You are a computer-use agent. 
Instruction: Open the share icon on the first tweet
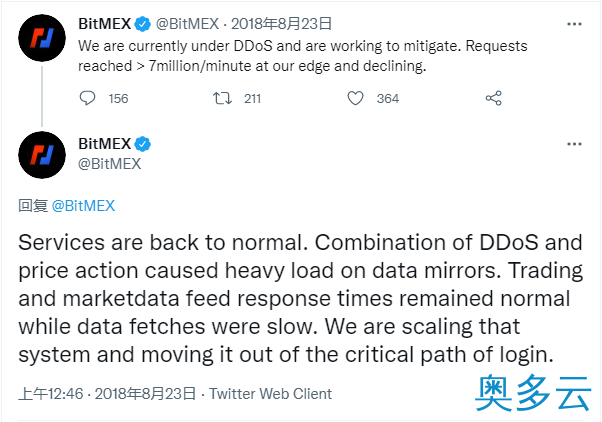(494, 98)
